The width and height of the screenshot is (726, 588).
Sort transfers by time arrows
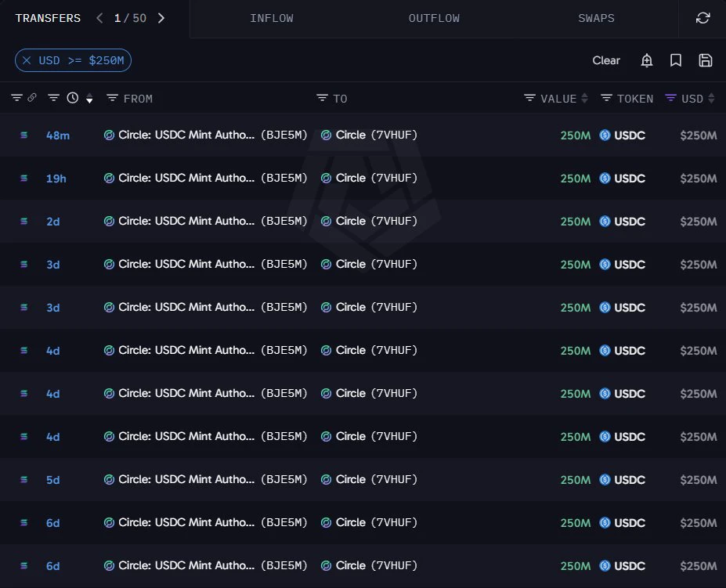(x=89, y=98)
